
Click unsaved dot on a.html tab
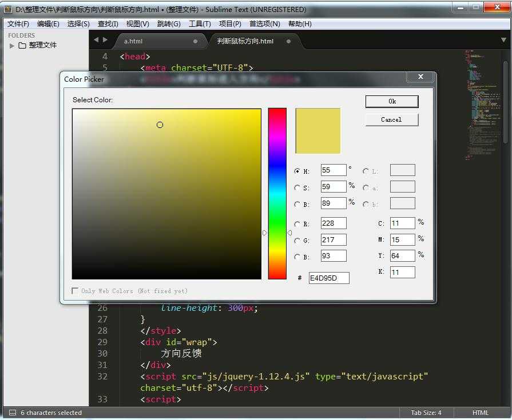coord(195,41)
